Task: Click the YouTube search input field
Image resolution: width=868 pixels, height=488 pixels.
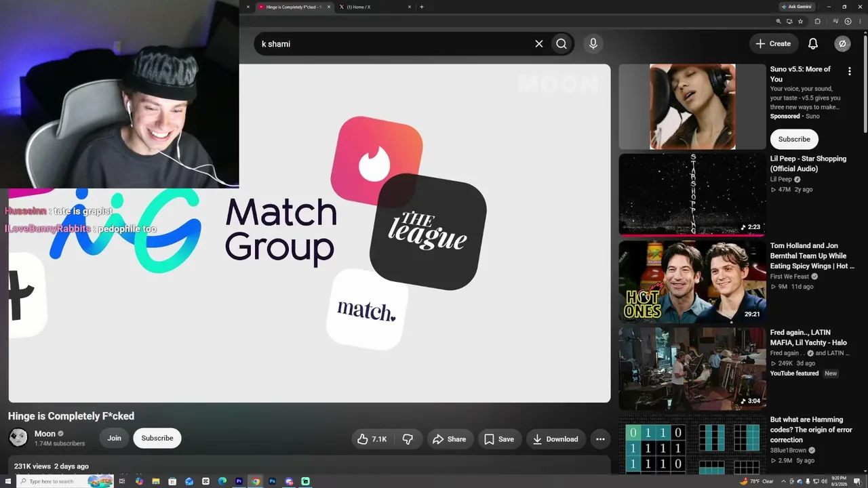Action: (393, 43)
